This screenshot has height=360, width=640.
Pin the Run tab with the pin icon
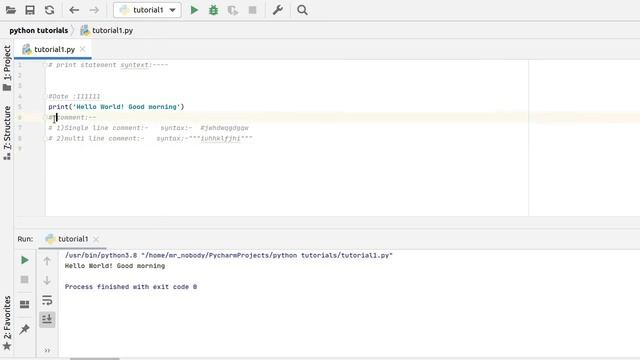(x=24, y=329)
